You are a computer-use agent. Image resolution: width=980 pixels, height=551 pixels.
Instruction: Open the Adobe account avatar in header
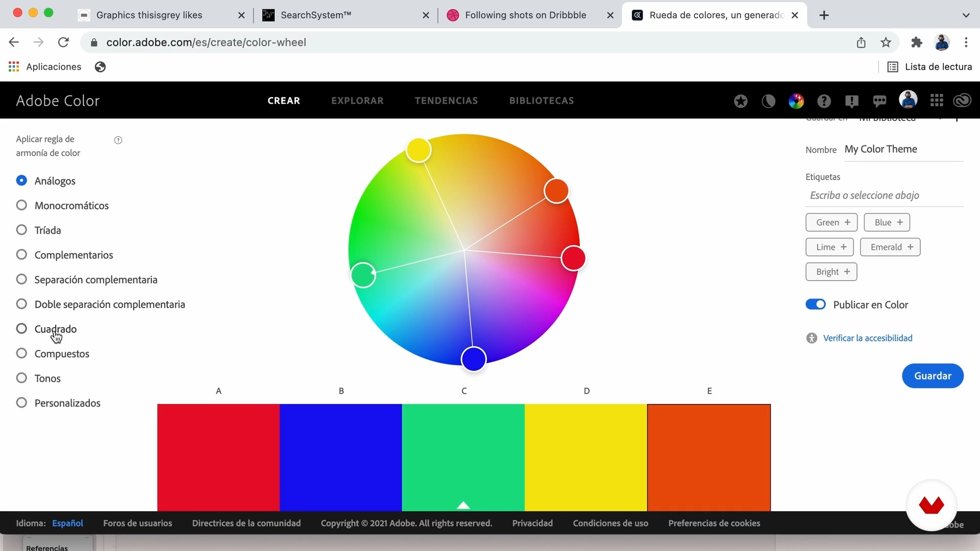pos(908,99)
